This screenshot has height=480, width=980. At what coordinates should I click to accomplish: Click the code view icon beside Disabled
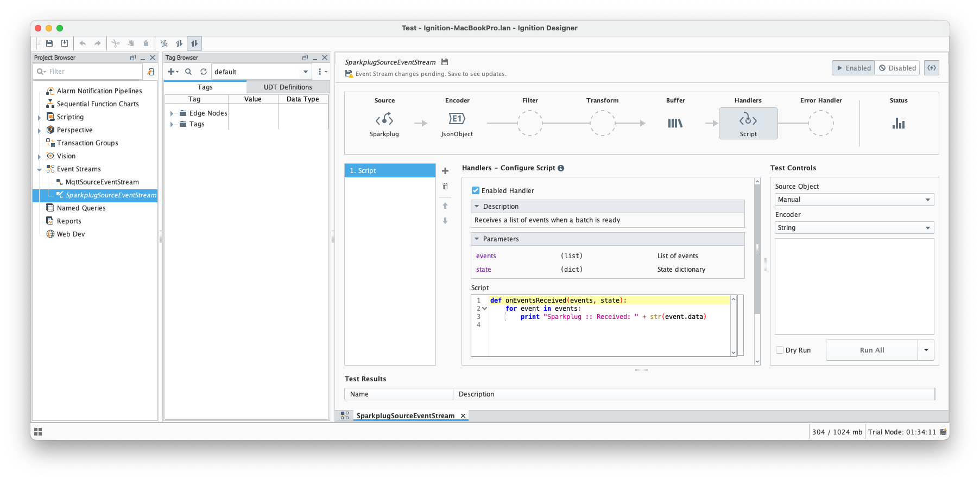932,68
